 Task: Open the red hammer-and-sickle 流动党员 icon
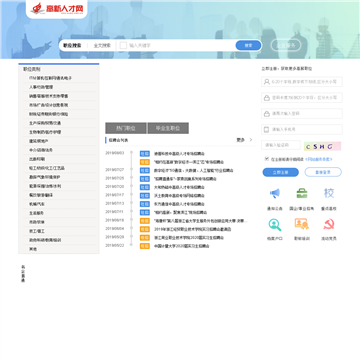point(329,224)
